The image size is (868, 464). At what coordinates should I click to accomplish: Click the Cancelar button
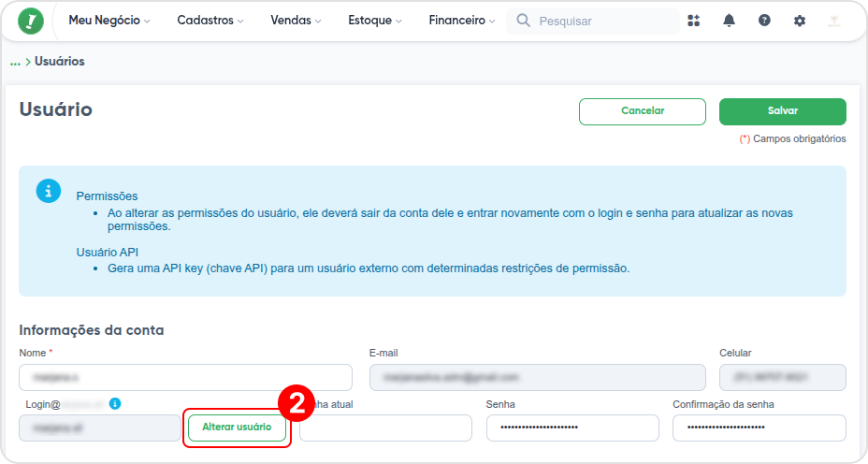tap(643, 111)
